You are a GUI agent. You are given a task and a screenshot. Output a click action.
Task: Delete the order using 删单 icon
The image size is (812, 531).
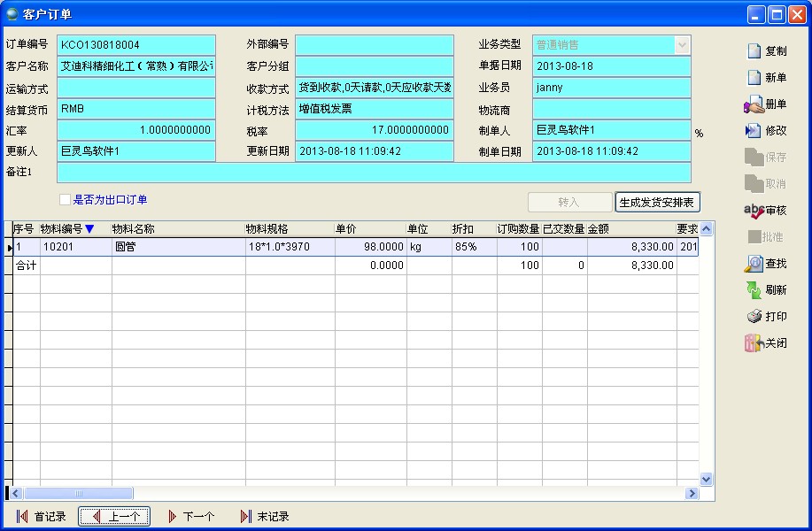(754, 104)
